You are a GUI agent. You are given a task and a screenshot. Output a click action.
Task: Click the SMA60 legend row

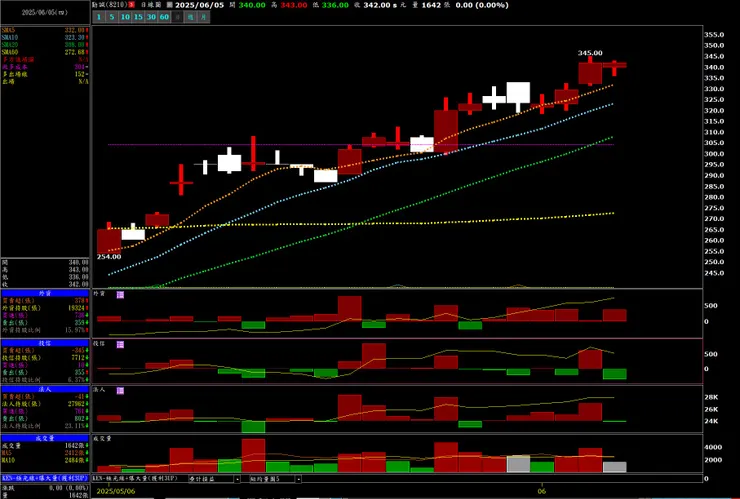pyautogui.click(x=45, y=52)
